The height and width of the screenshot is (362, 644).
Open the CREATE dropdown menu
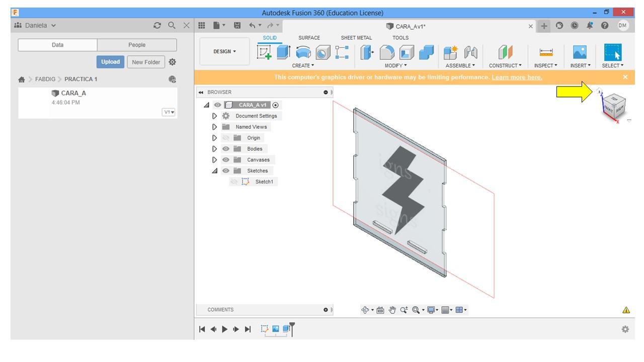(303, 65)
